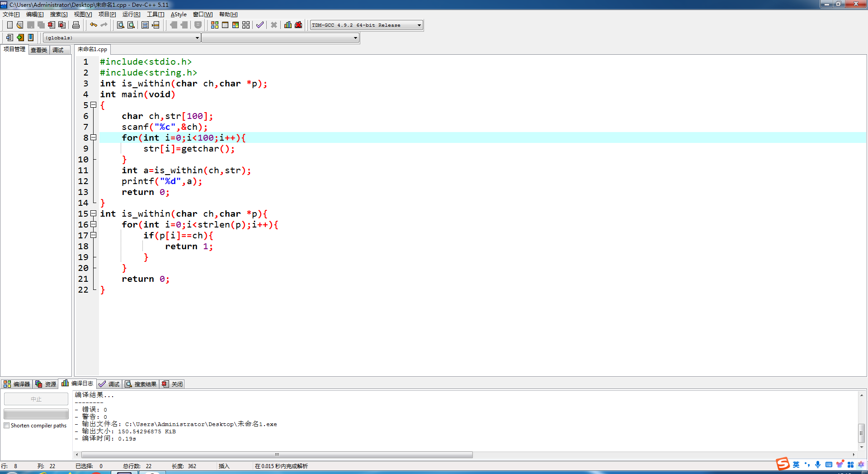The image size is (868, 474).
Task: Click the Stop execution X icon
Action: coord(274,25)
